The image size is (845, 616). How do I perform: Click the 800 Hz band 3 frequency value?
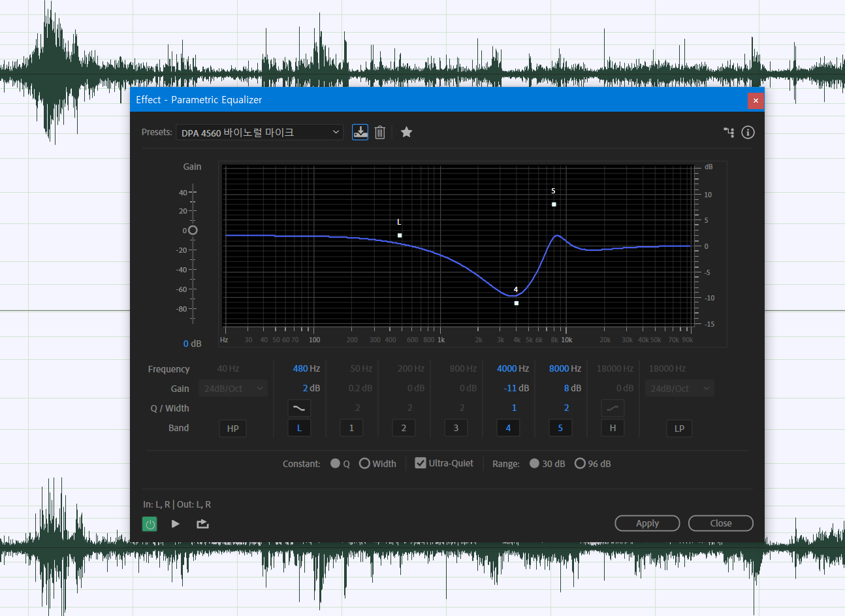[x=463, y=368]
